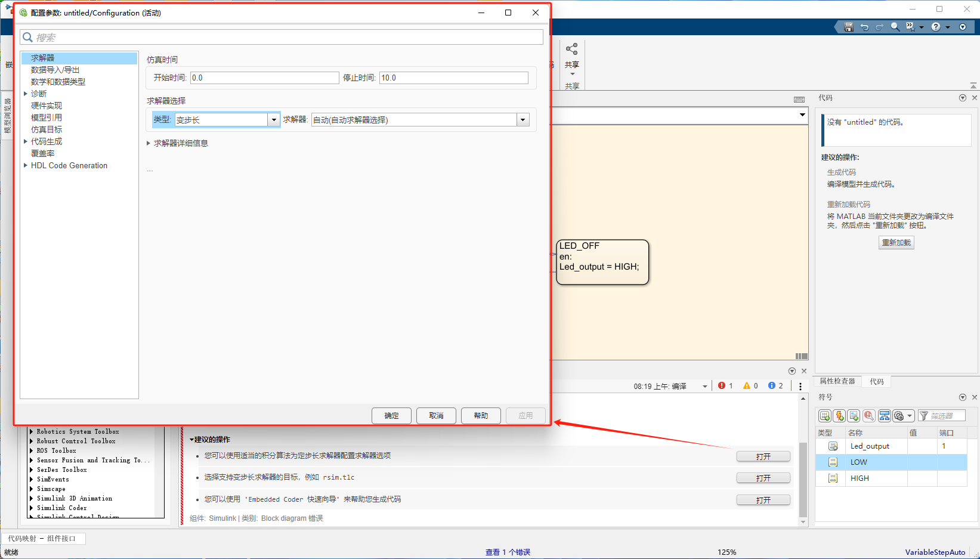
Task: Expand the Robust Control Toolbox library entry
Action: click(32, 441)
